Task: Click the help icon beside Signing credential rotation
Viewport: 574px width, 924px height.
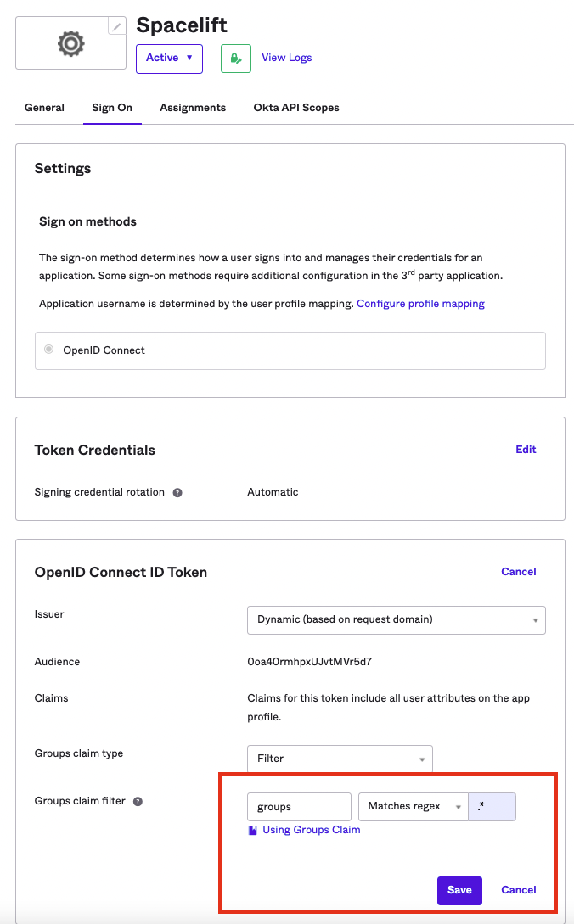Action: coord(177,492)
